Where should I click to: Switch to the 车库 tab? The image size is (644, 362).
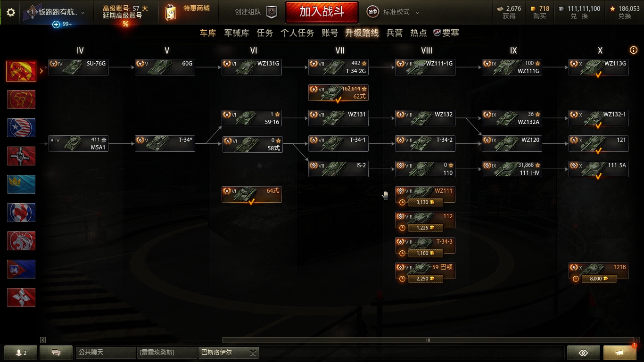click(208, 33)
